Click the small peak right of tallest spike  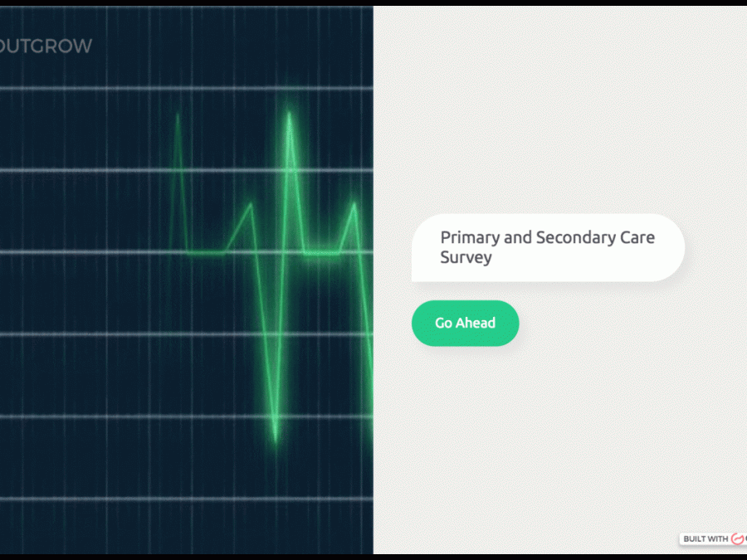coord(355,204)
